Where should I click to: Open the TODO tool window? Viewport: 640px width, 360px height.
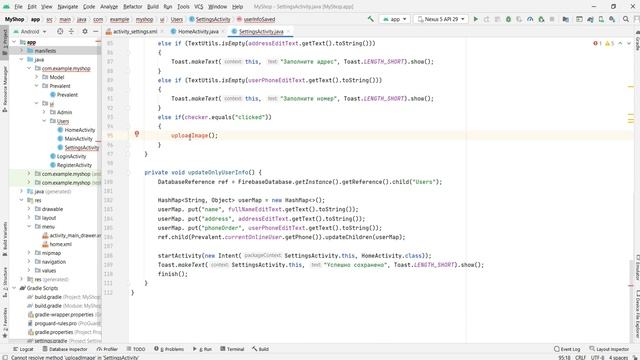[136, 349]
